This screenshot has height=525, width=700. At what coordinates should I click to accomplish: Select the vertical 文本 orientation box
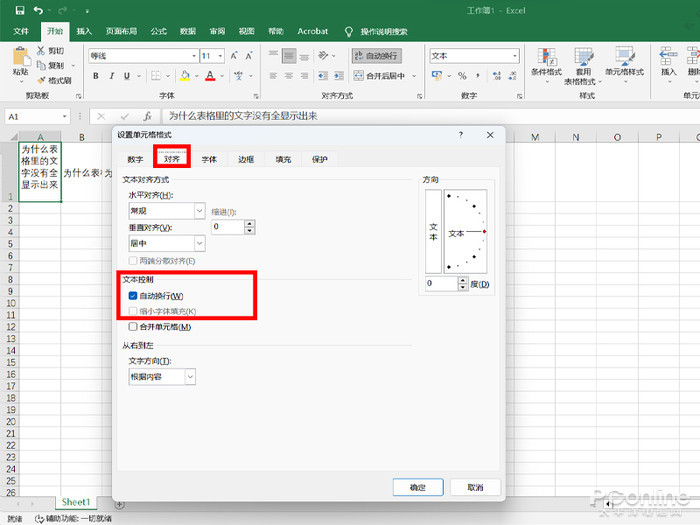(x=433, y=231)
